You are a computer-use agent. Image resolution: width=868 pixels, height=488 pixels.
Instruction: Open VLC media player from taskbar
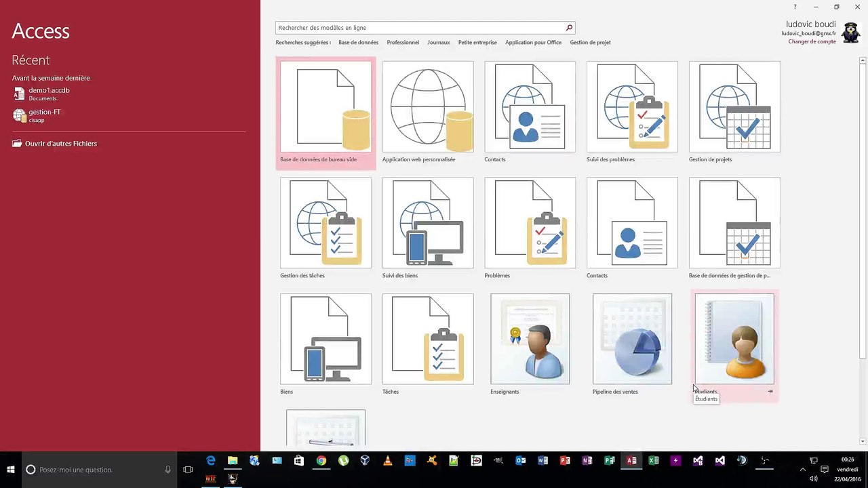[387, 461]
